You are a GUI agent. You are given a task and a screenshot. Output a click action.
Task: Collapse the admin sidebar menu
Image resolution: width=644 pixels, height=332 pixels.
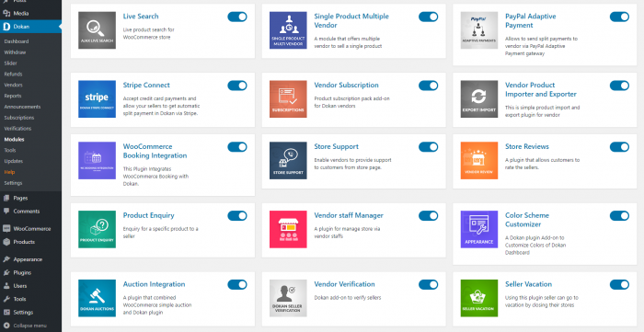pyautogui.click(x=25, y=326)
